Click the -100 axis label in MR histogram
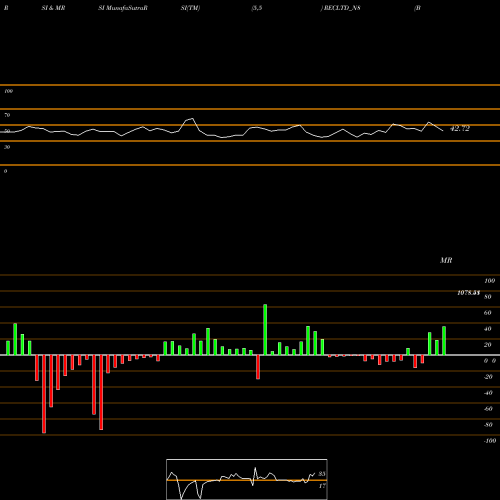Image resolution: width=500 pixels, height=500 pixels. point(490,441)
